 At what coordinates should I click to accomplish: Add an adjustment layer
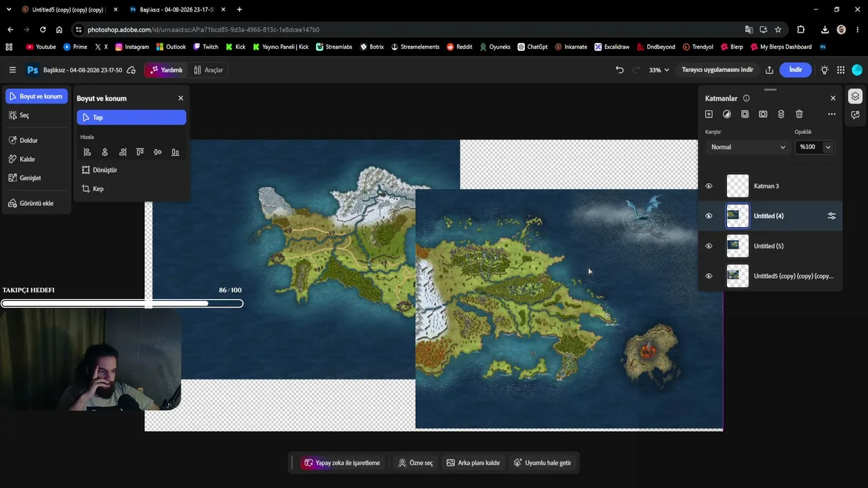coord(727,114)
